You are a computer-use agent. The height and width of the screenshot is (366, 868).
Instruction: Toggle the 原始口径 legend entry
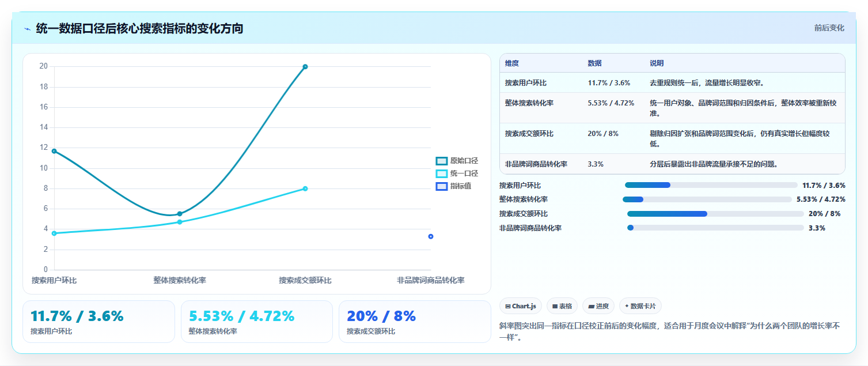coord(457,161)
